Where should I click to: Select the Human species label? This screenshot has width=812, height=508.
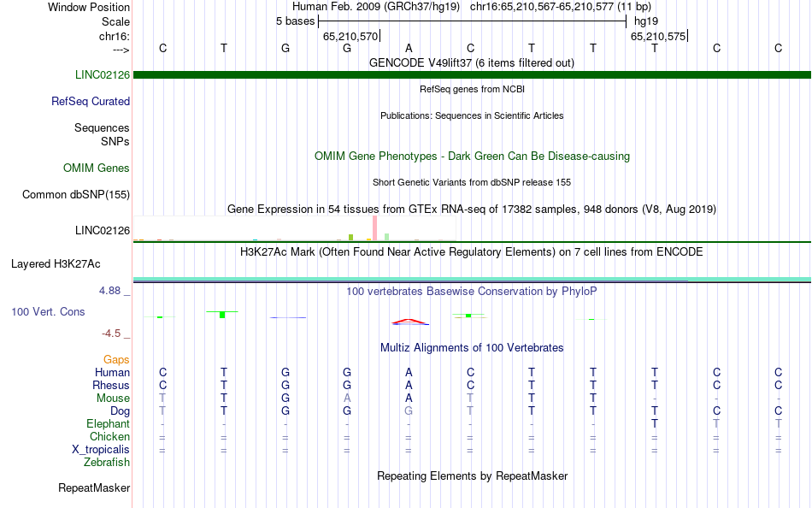click(112, 372)
